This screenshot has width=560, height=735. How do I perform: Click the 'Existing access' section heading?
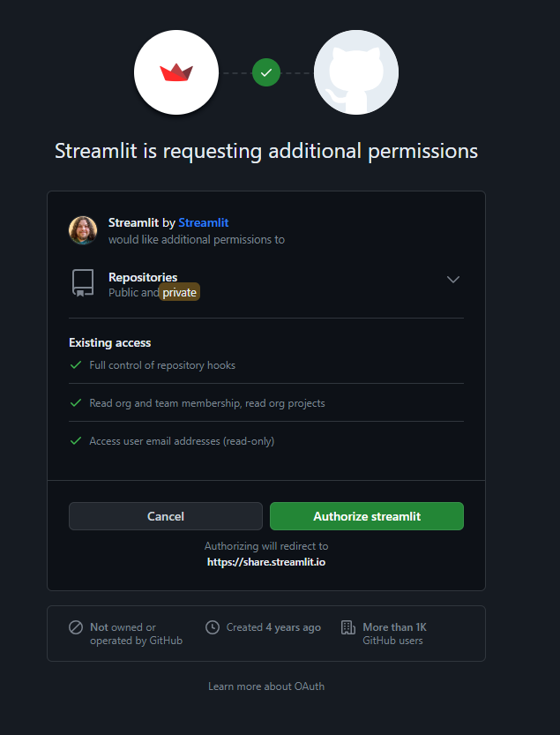tap(109, 342)
